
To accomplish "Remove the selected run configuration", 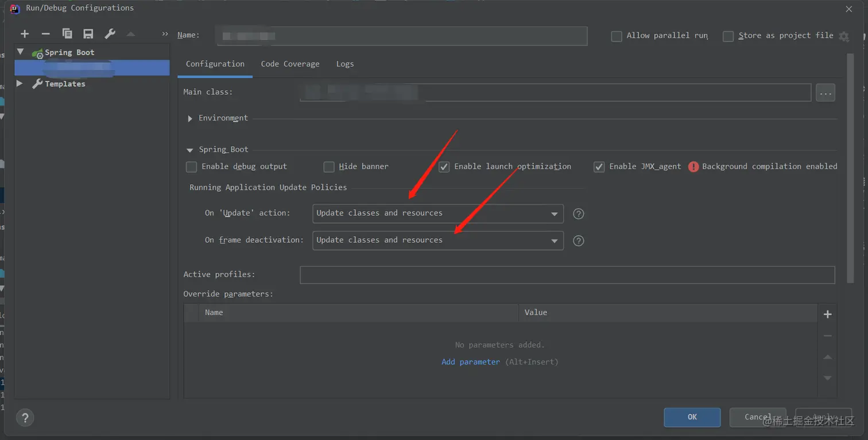I will click(x=46, y=34).
